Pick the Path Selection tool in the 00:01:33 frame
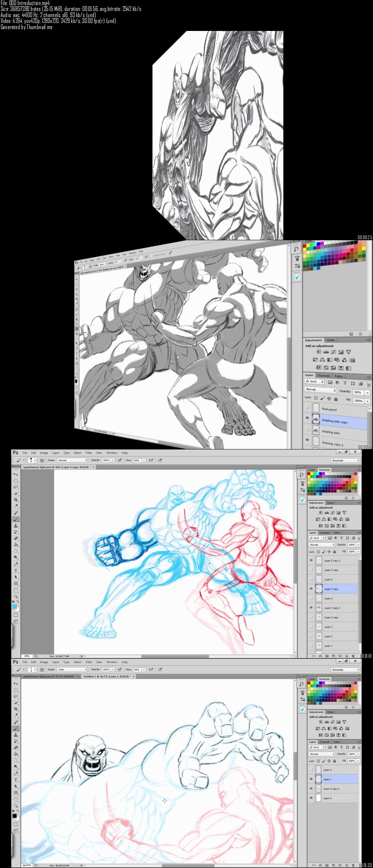Image resolution: width=373 pixels, height=868 pixels. point(16,786)
